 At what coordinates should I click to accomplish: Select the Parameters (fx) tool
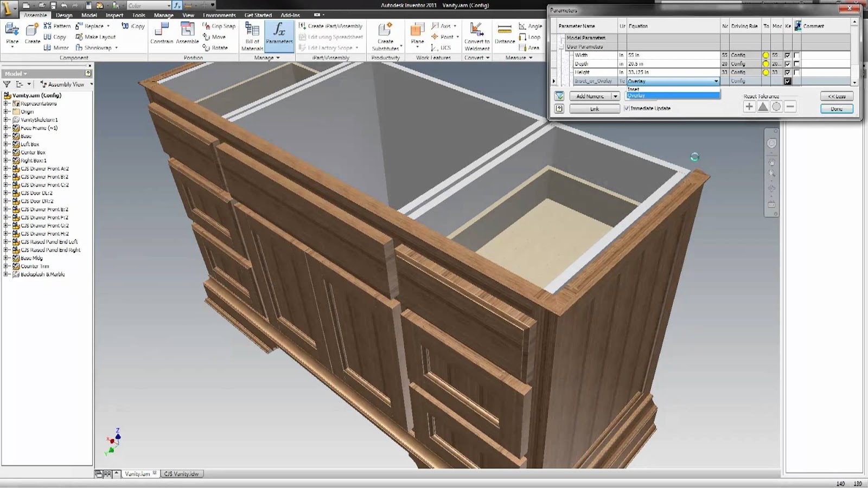pos(279,35)
